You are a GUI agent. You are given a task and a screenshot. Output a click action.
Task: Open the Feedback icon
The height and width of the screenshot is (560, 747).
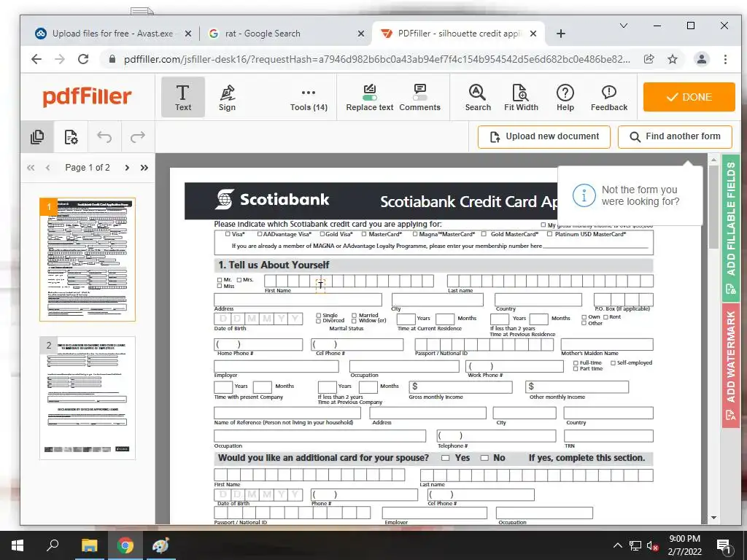(609, 98)
